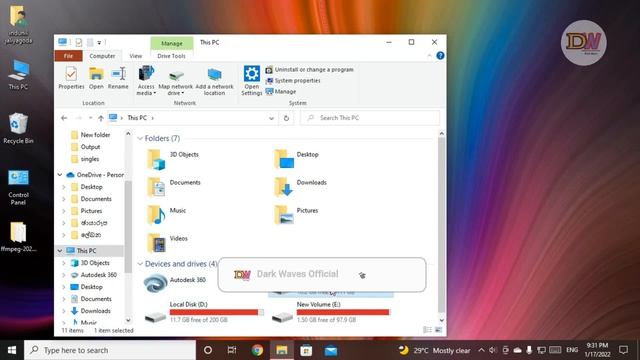The width and height of the screenshot is (640, 360).
Task: Select the Documents folder icon
Action: pos(156,187)
